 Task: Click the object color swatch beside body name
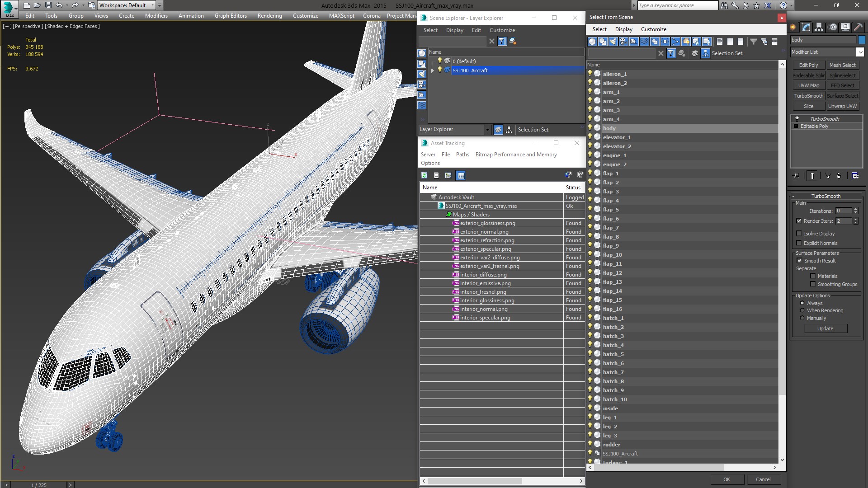pos(862,40)
